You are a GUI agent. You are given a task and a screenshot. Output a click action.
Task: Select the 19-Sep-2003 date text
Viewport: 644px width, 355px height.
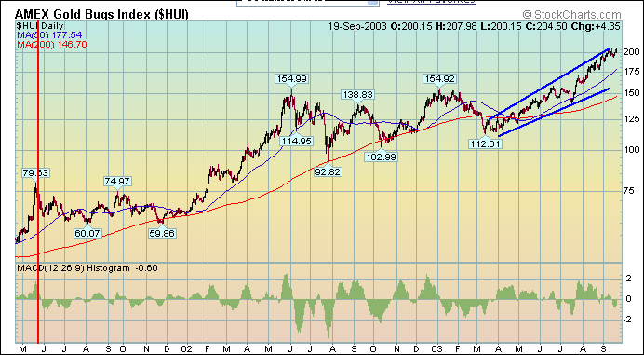point(357,26)
